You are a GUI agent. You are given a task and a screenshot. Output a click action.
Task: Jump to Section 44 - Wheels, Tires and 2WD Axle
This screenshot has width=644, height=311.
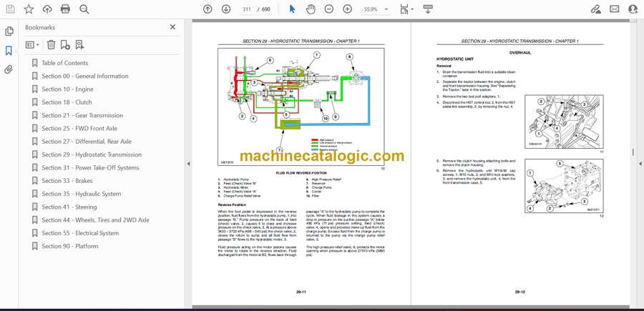point(95,220)
